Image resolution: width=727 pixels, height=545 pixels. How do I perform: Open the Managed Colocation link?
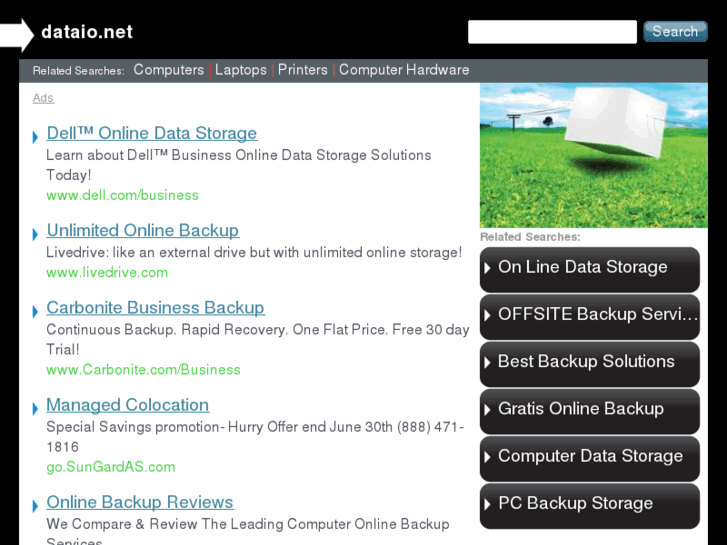128,405
